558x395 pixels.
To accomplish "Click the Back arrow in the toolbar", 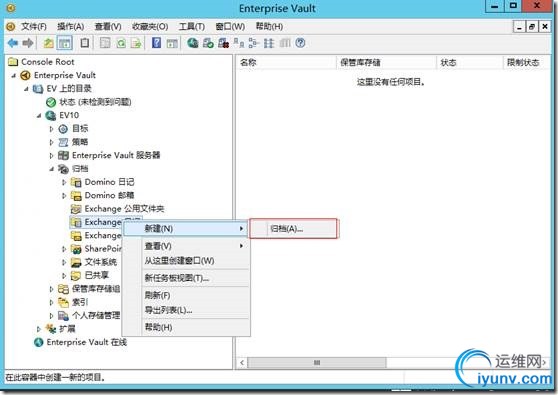I will click(13, 43).
